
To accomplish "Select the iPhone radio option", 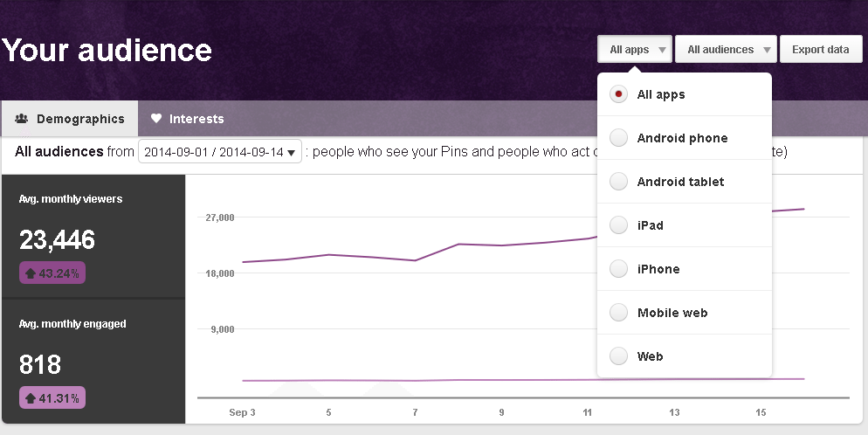I will coord(619,269).
